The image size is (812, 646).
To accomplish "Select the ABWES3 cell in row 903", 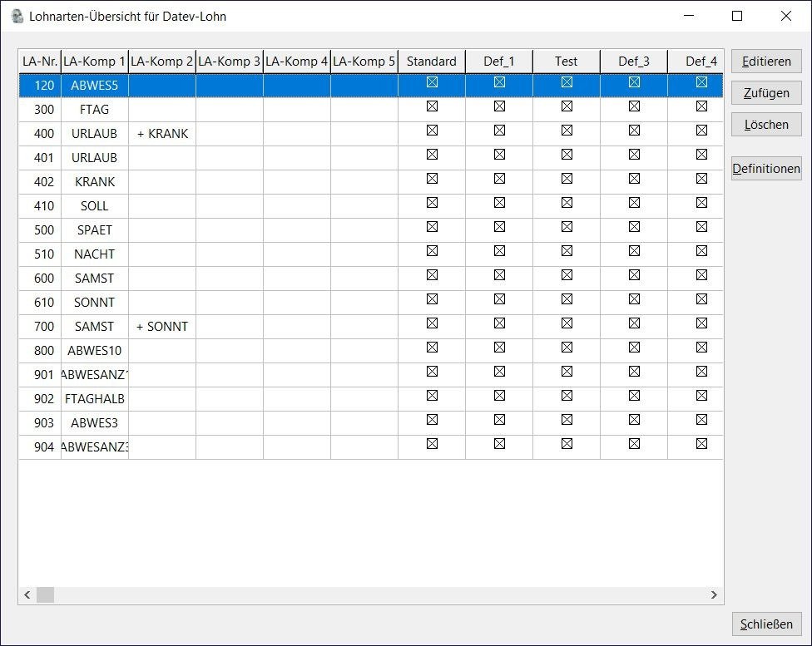I will 95,423.
